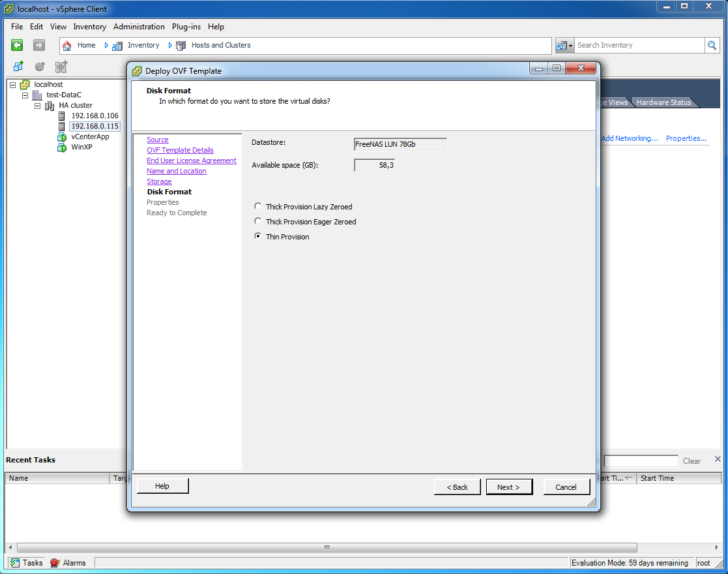Click the Next > button
Screen dimensions: 728x574
point(509,487)
